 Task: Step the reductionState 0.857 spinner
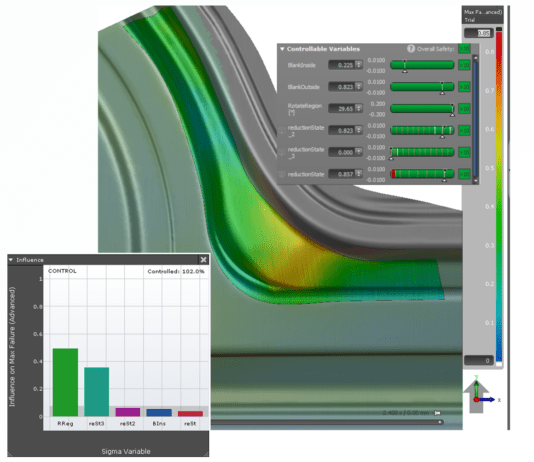[359, 174]
